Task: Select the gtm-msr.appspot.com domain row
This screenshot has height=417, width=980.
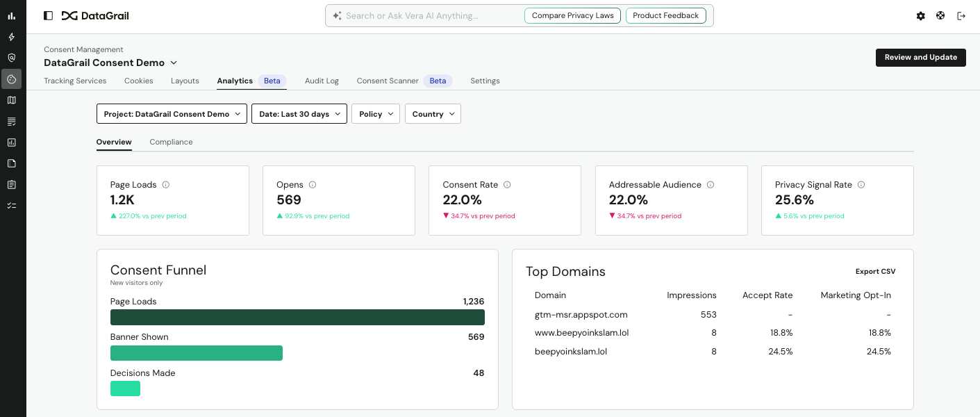Action: pyautogui.click(x=713, y=315)
